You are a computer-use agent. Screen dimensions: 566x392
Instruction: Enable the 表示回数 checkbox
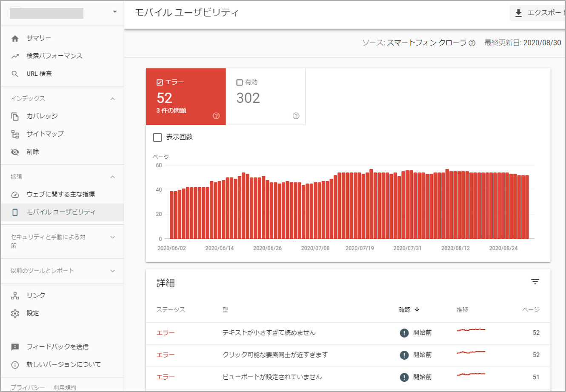click(x=157, y=137)
